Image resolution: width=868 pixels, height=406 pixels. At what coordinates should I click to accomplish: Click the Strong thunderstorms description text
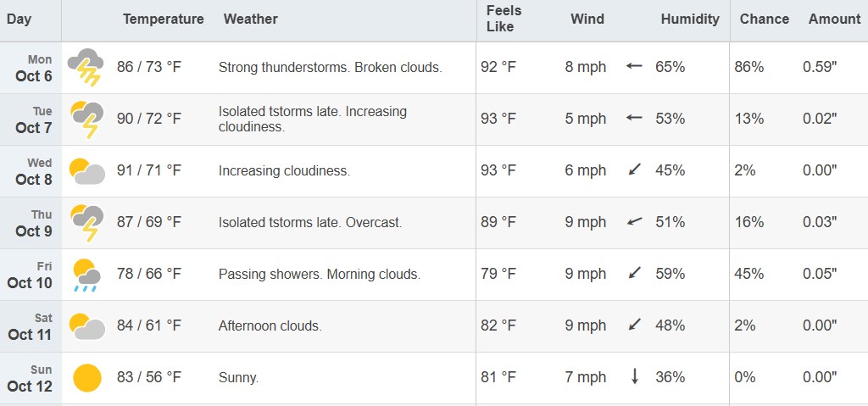[330, 67]
